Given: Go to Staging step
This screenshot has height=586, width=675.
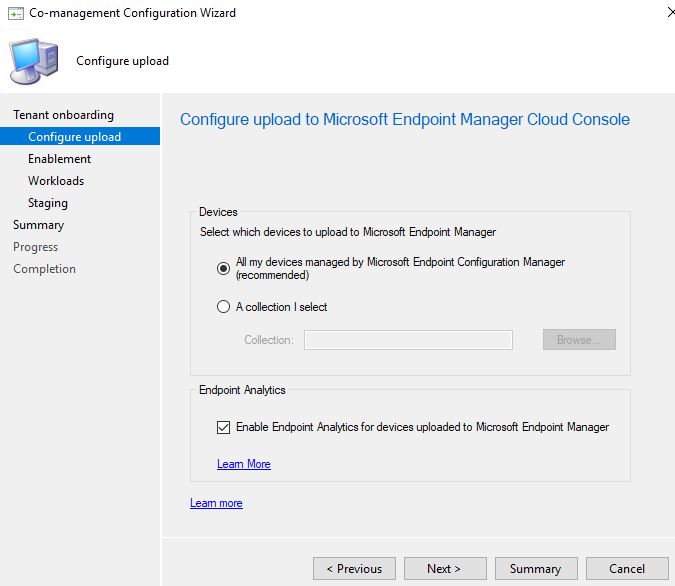Looking at the screenshot, I should pos(48,203).
